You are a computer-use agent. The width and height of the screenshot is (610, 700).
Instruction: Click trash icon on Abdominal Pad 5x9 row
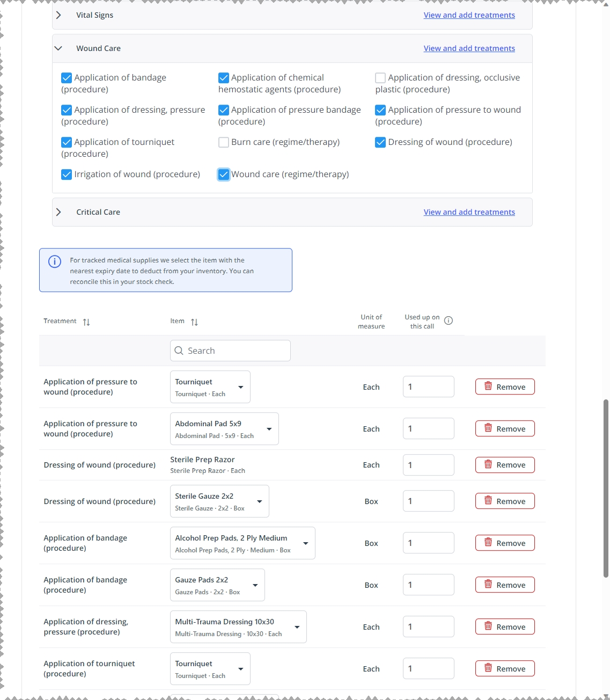pos(488,428)
